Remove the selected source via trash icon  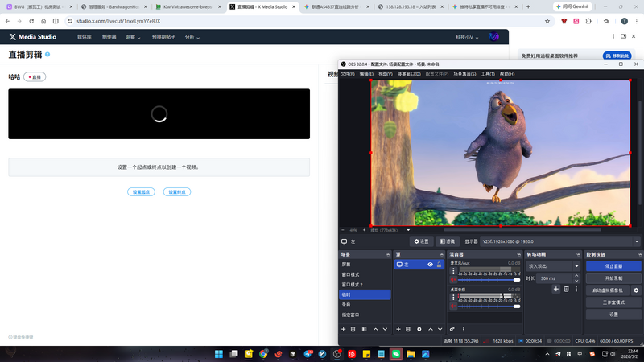[x=408, y=329]
